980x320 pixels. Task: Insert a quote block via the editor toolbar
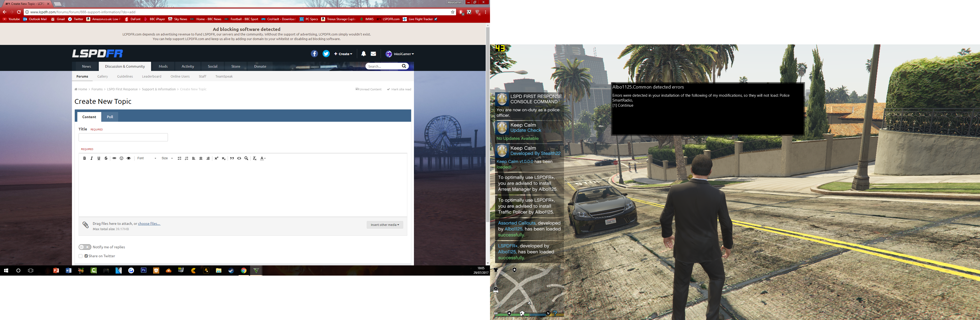click(x=232, y=158)
